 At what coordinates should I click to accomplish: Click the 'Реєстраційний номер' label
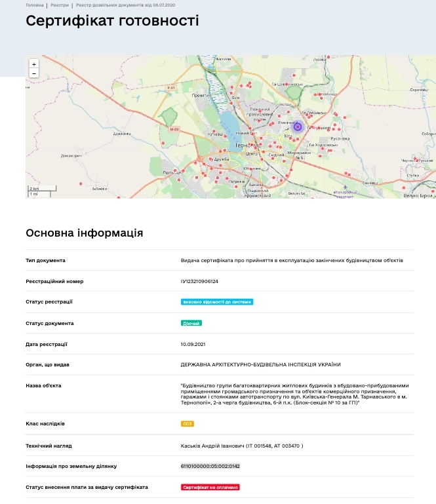pyautogui.click(x=54, y=281)
